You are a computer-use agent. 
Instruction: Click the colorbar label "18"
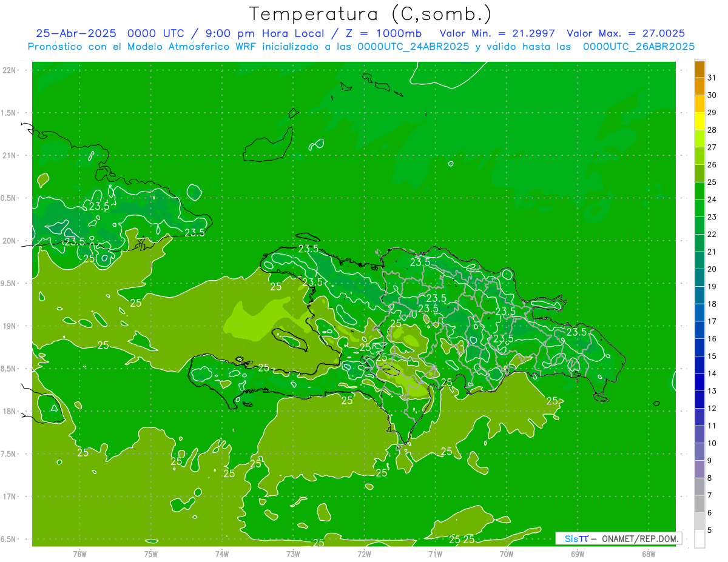click(712, 304)
